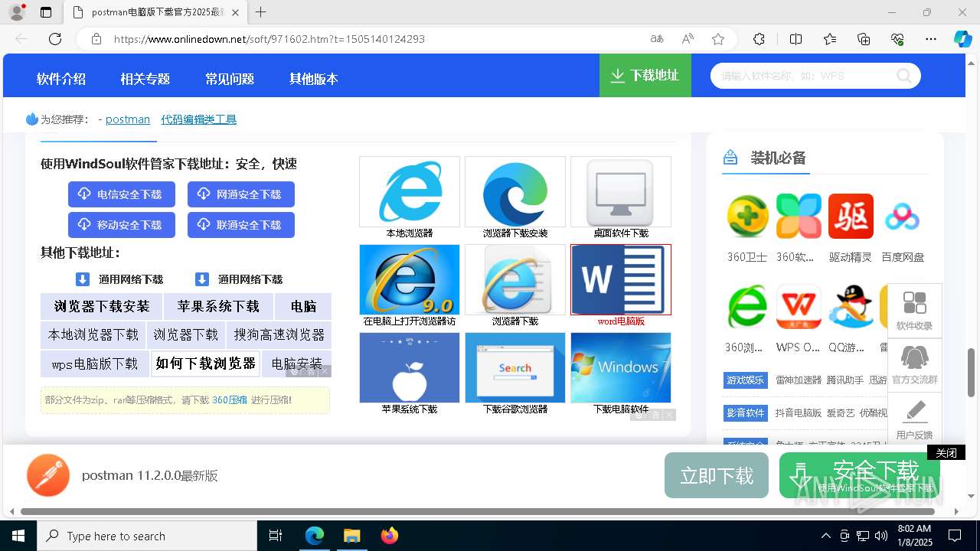Open the 百度网盘 icon
The width and height of the screenshot is (980, 551).
[x=902, y=217]
